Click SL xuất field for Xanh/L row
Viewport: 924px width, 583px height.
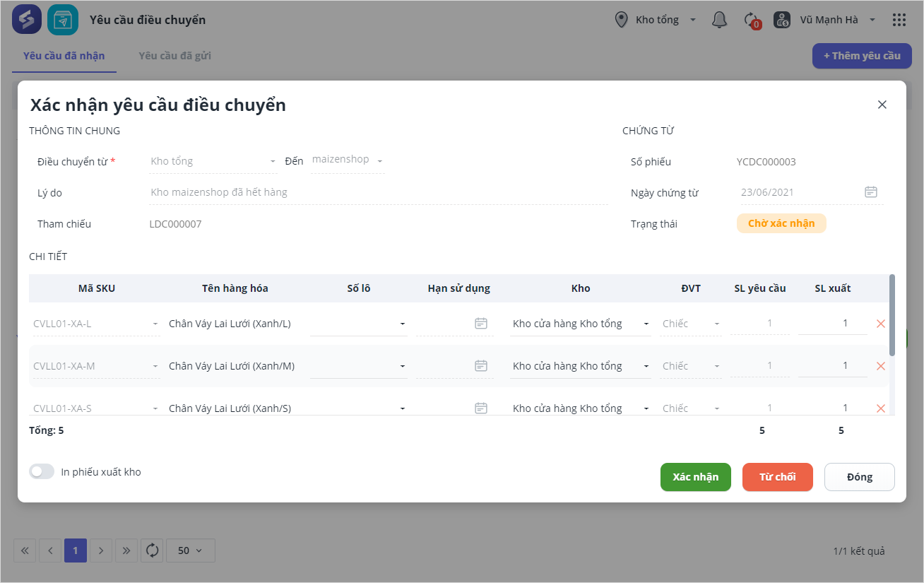point(834,324)
